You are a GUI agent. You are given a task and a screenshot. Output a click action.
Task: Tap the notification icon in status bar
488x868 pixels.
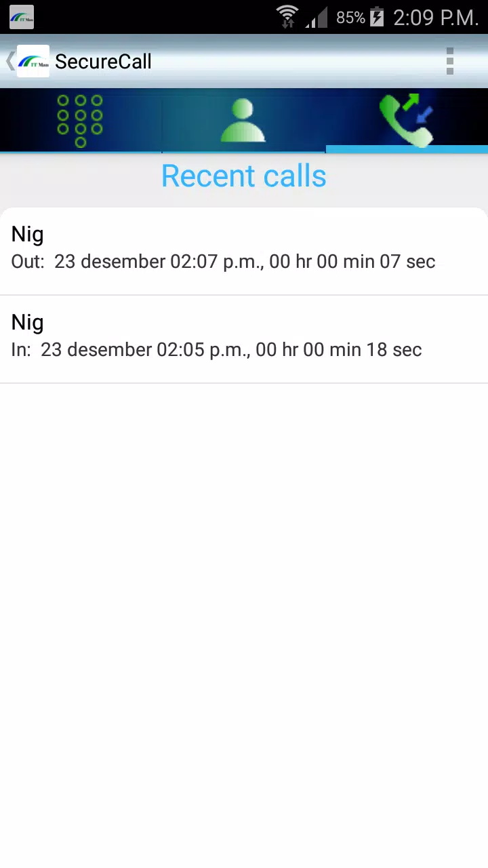(x=22, y=17)
